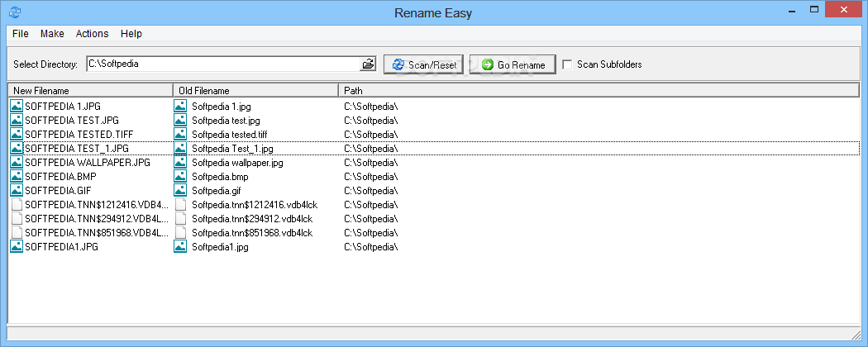Click the browse folder icon beside directory field

368,64
